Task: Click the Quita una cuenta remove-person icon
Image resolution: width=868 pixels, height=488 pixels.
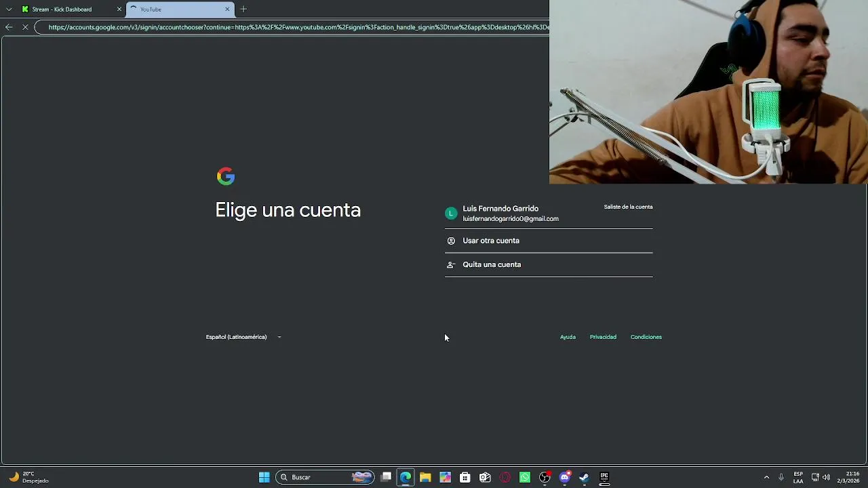Action: [451, 264]
